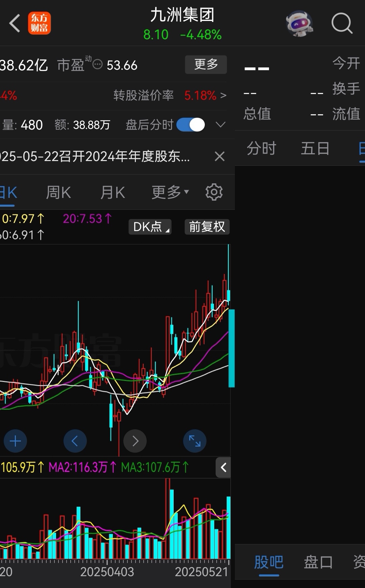Tap the 20250521 date label

(x=202, y=572)
